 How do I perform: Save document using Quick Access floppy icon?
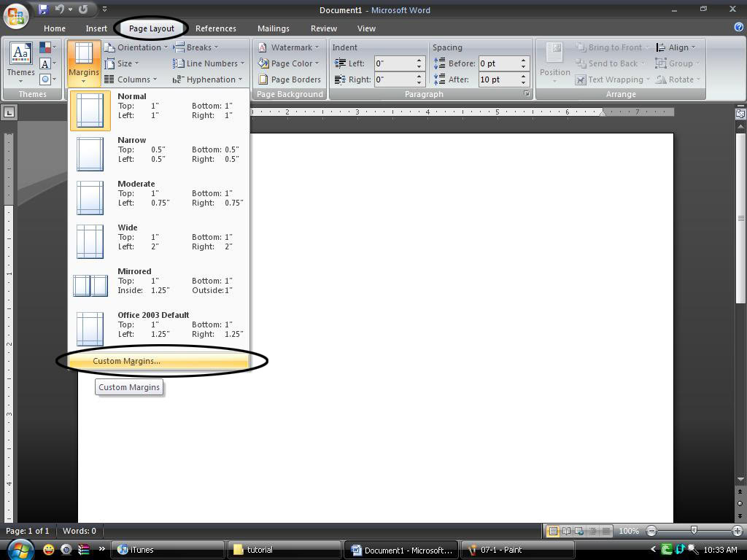click(43, 9)
